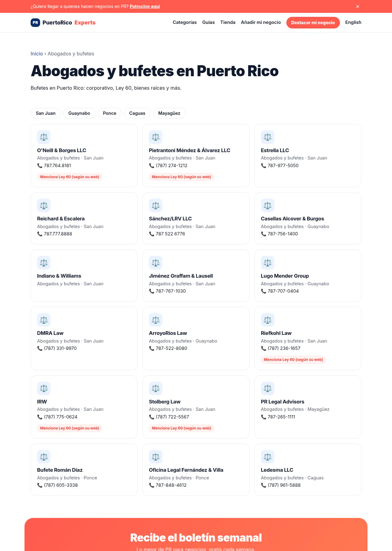392x551 pixels.
Task: Click scales icon on PR Legal Advisors card
Action: pos(268,388)
